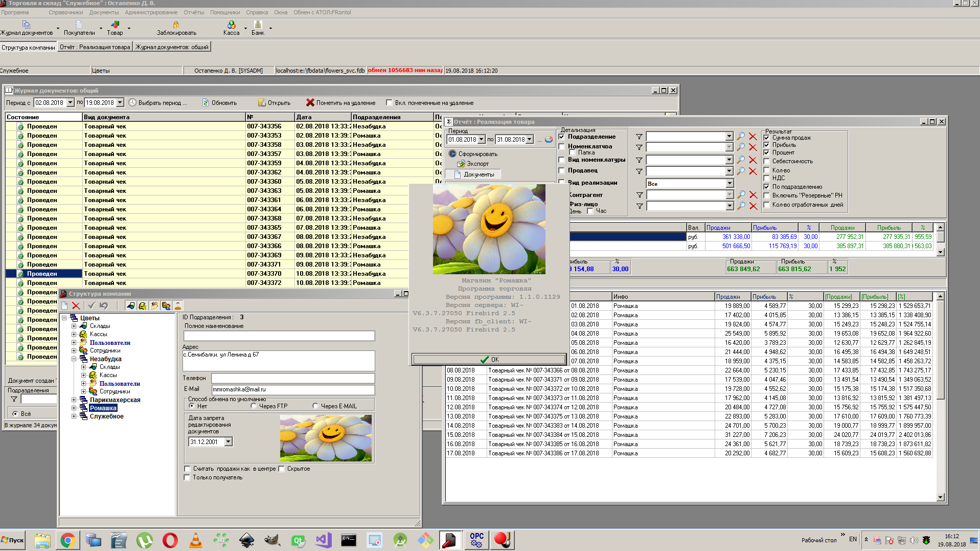Open the 31.12.2001 date dropdown
The height and width of the screenshot is (551, 980).
pos(228,442)
